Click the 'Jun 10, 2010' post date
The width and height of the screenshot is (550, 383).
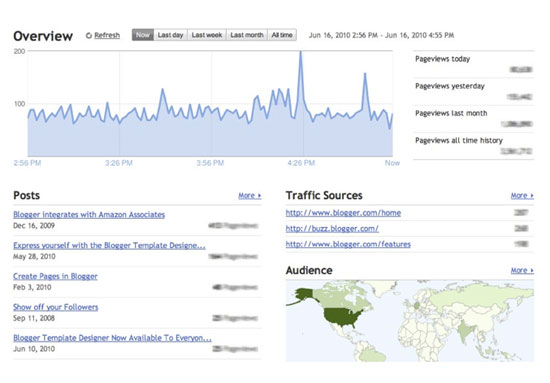click(x=34, y=349)
